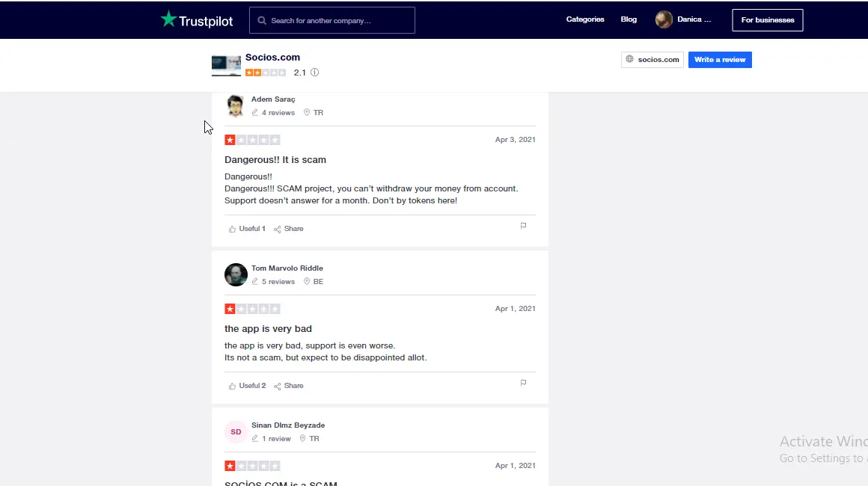Click the search magnifier icon
Image resolution: width=868 pixels, height=486 pixels.
pyautogui.click(x=262, y=20)
